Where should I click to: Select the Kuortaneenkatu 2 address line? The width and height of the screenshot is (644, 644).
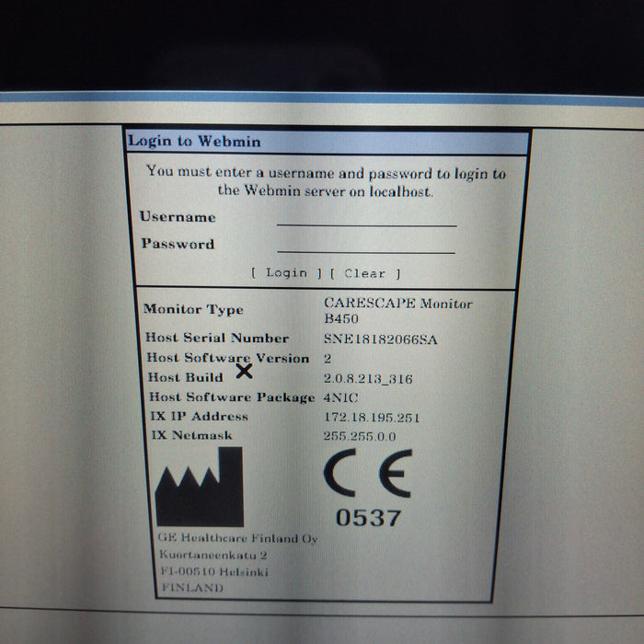tap(213, 556)
